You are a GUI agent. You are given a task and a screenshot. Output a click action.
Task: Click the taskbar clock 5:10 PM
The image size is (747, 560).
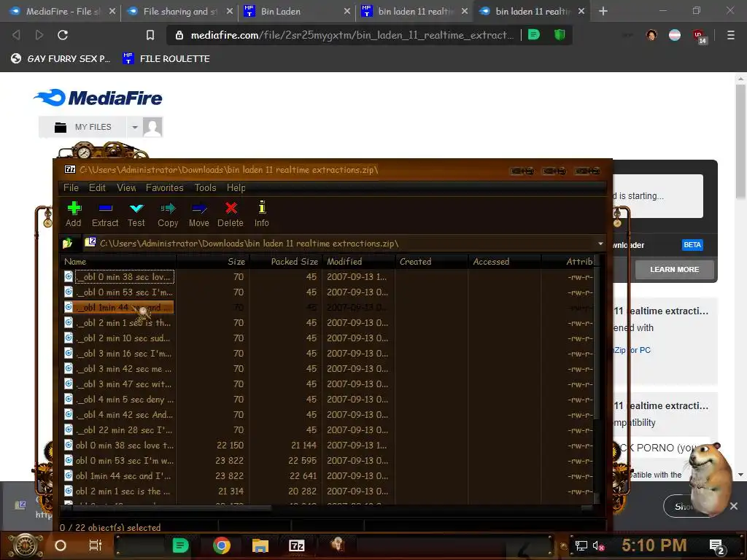(x=654, y=545)
